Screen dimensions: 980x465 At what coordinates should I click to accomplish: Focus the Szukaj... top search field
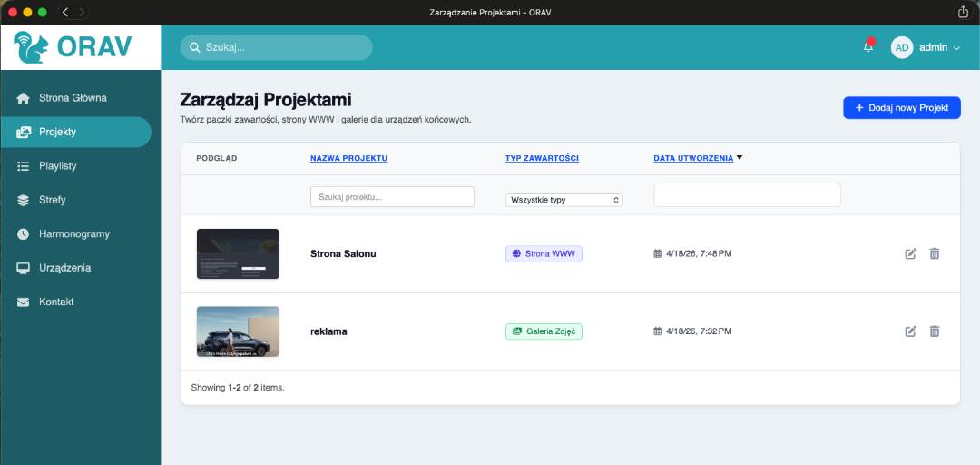tap(276, 47)
